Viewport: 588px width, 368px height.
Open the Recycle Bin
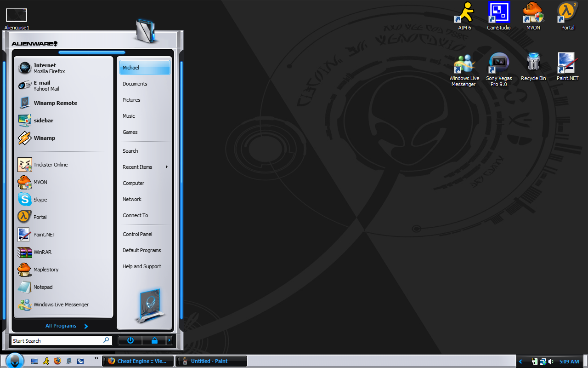[533, 62]
